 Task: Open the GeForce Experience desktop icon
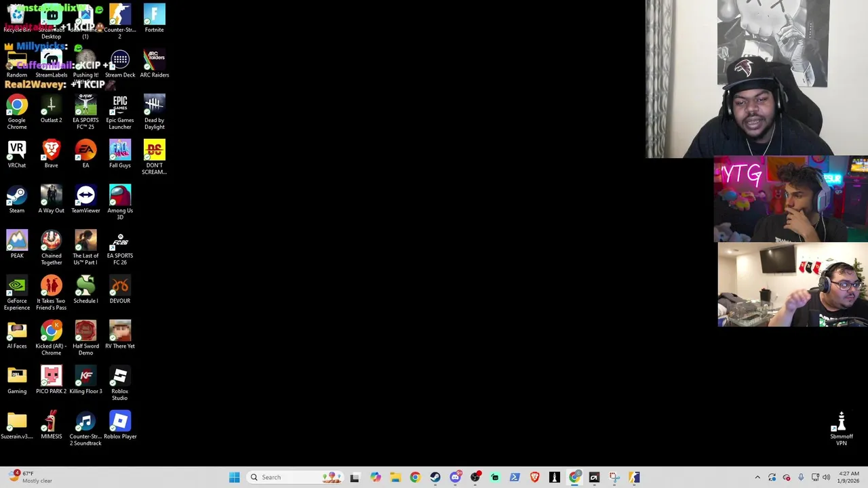[x=17, y=293]
